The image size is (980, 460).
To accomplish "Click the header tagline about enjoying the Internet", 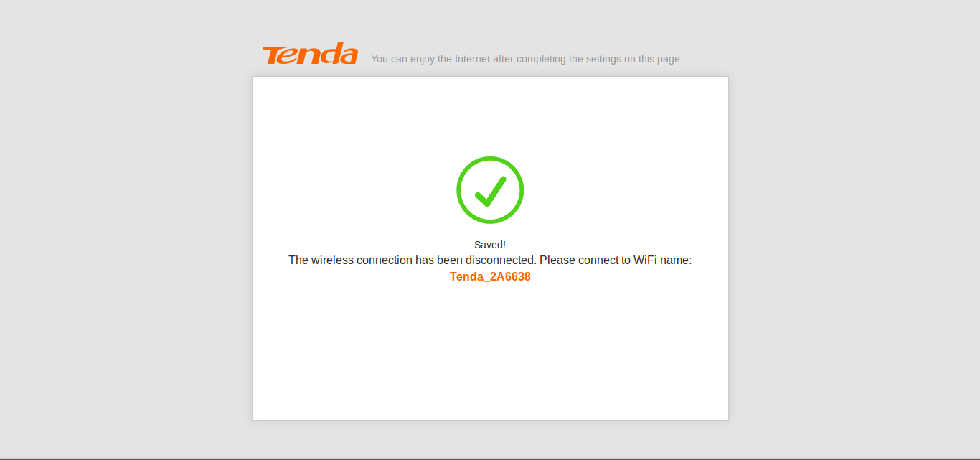I will point(527,59).
